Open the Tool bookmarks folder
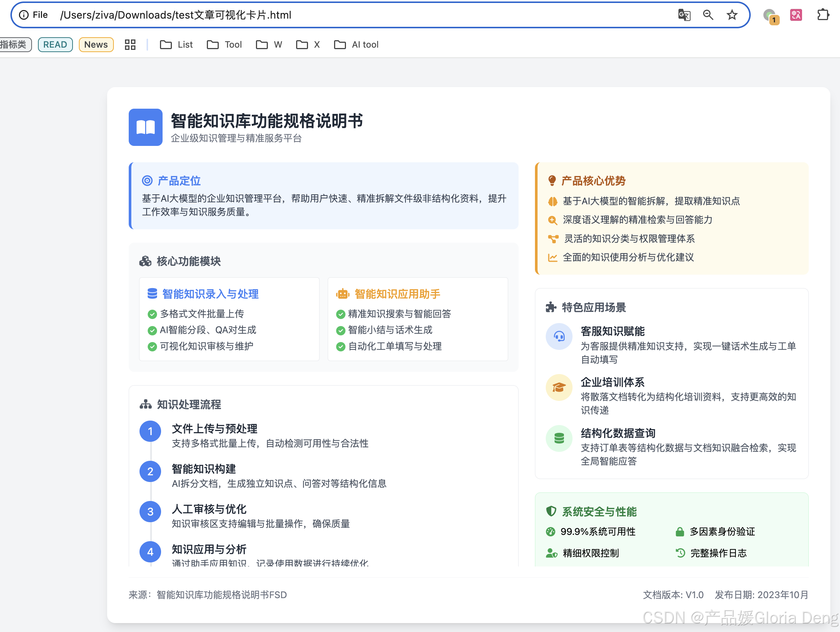This screenshot has width=840, height=632. [224, 44]
